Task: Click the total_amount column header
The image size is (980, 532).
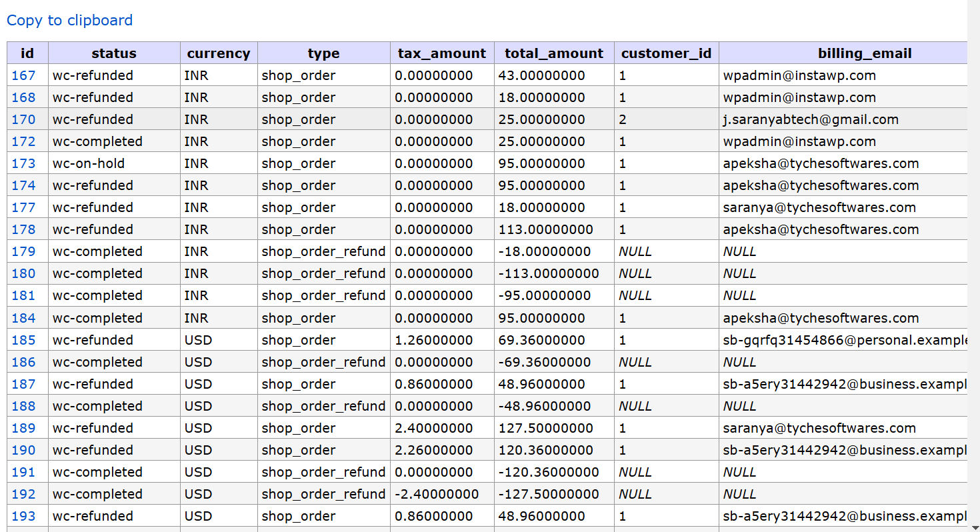Action: click(x=554, y=53)
